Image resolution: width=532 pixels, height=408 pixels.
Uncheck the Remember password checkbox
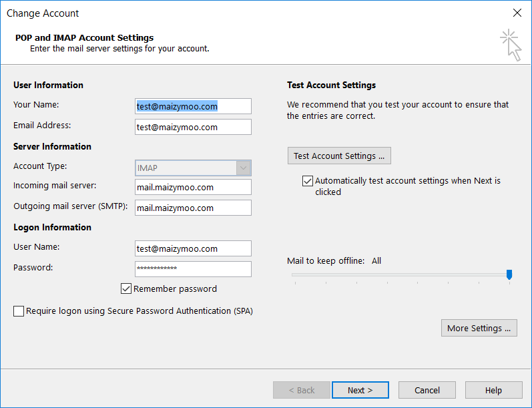(126, 289)
